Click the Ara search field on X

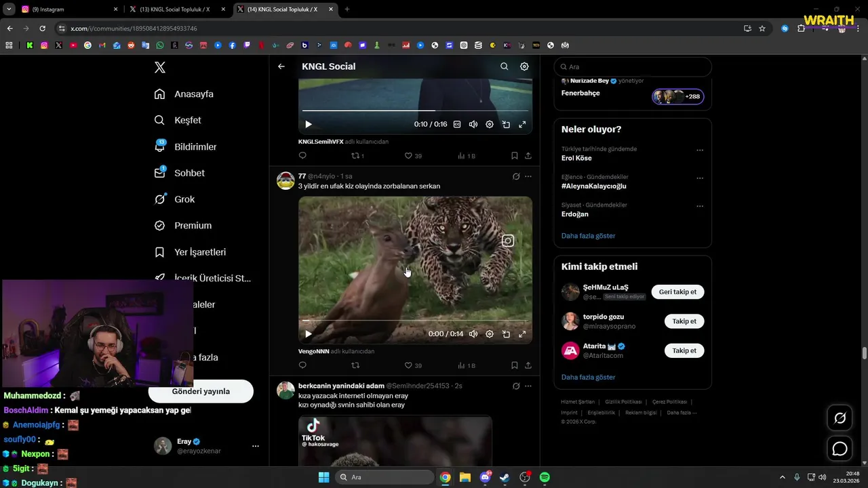click(633, 67)
